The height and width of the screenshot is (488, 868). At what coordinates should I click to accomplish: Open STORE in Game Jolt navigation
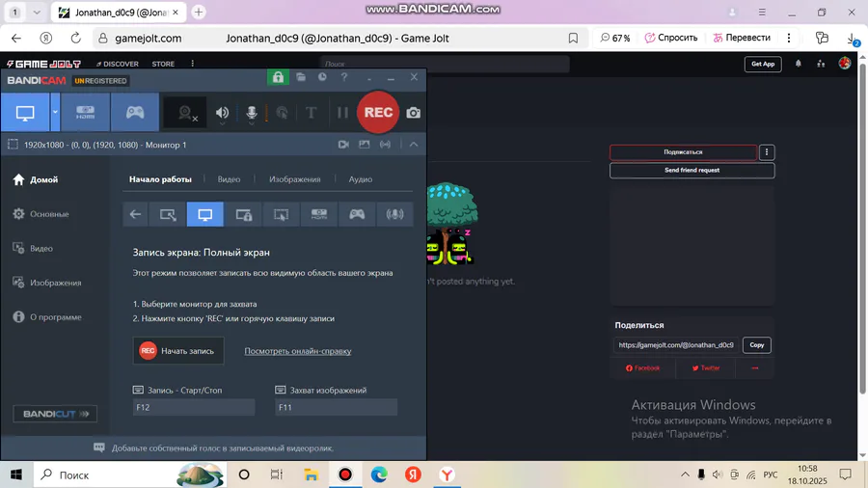[163, 65]
